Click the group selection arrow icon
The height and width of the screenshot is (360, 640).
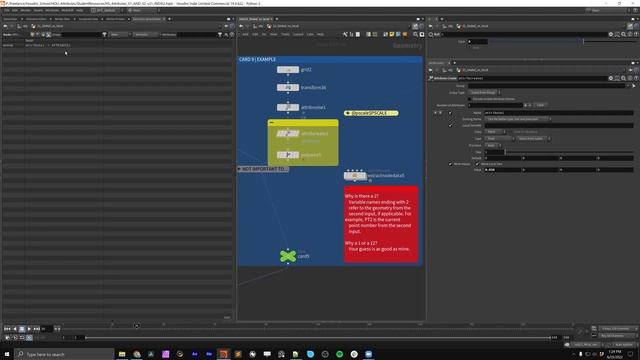tap(633, 86)
